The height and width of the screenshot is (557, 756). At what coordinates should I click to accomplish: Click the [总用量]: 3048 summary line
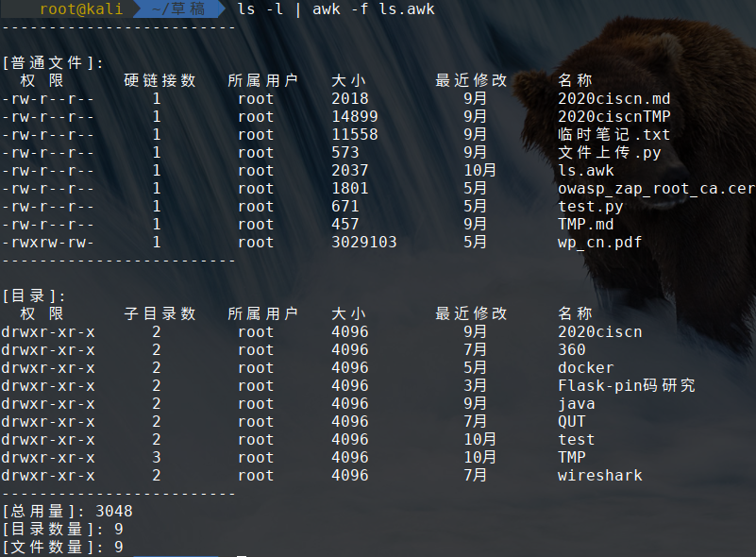click(66, 512)
